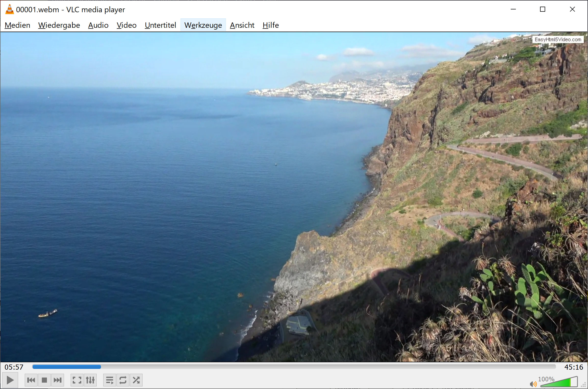
Task: Open the Medien menu
Action: 17,25
